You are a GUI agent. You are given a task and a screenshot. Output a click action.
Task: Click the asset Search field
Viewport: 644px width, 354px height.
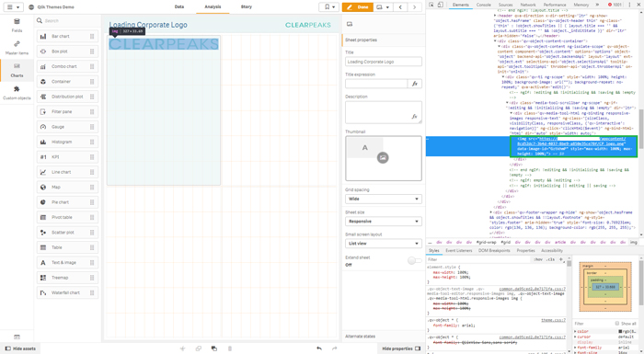pyautogui.click(x=67, y=20)
